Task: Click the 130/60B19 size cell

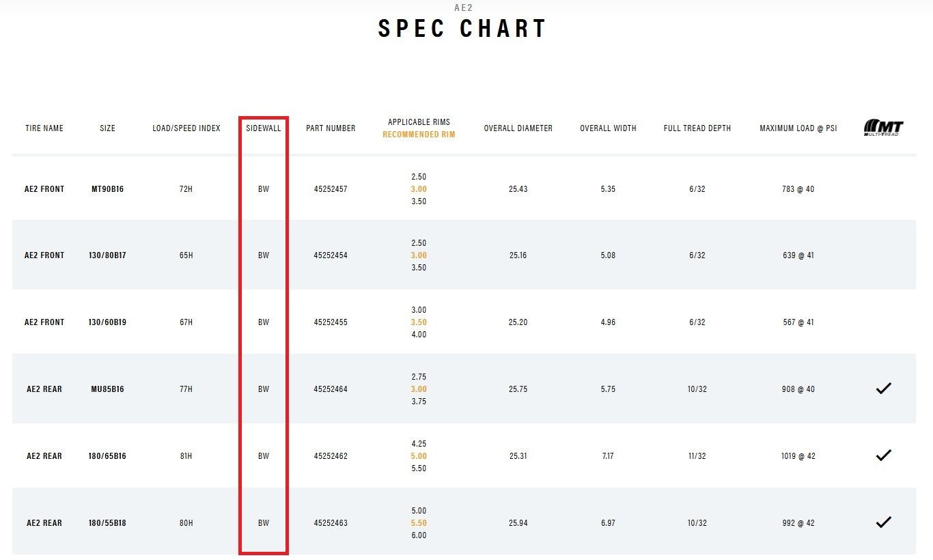Action: pyautogui.click(x=108, y=322)
